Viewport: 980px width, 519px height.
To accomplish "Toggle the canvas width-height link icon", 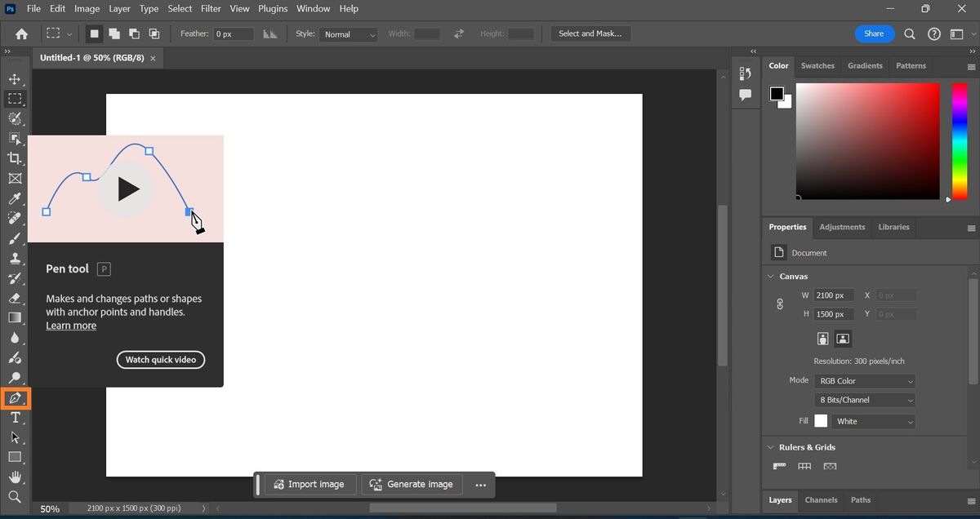I will point(780,304).
